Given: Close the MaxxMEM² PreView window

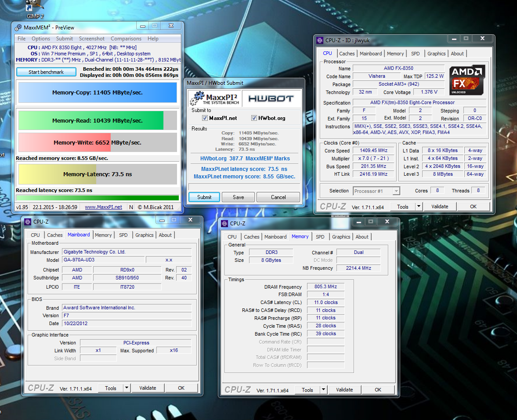Looking at the screenshot, I should tap(171, 26).
